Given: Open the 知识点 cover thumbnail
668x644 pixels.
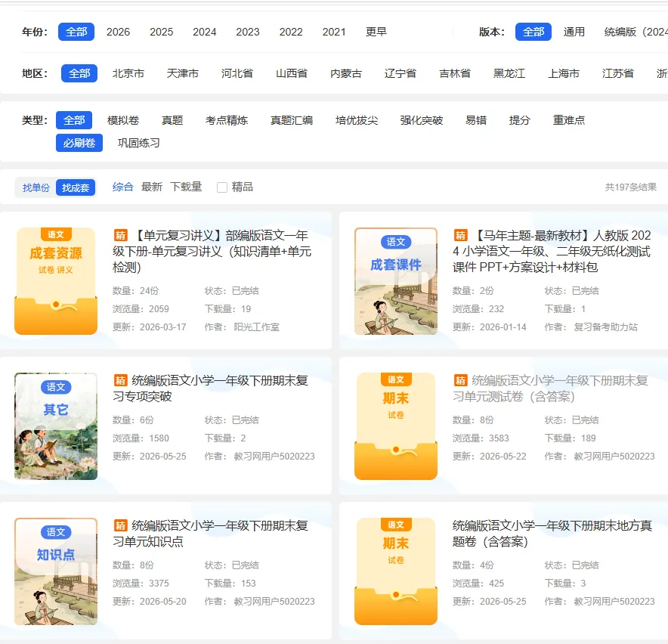Looking at the screenshot, I should tap(56, 571).
